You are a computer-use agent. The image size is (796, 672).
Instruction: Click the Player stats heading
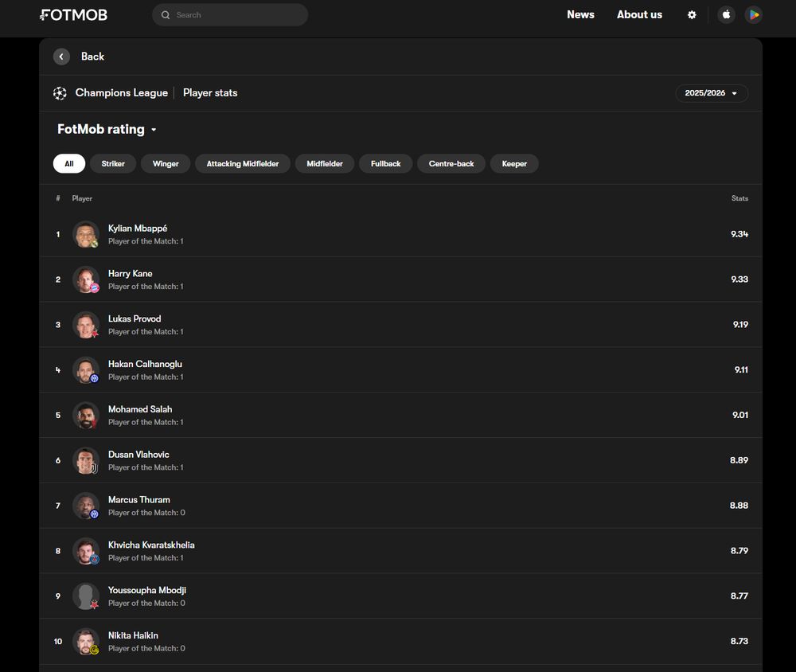click(x=210, y=93)
